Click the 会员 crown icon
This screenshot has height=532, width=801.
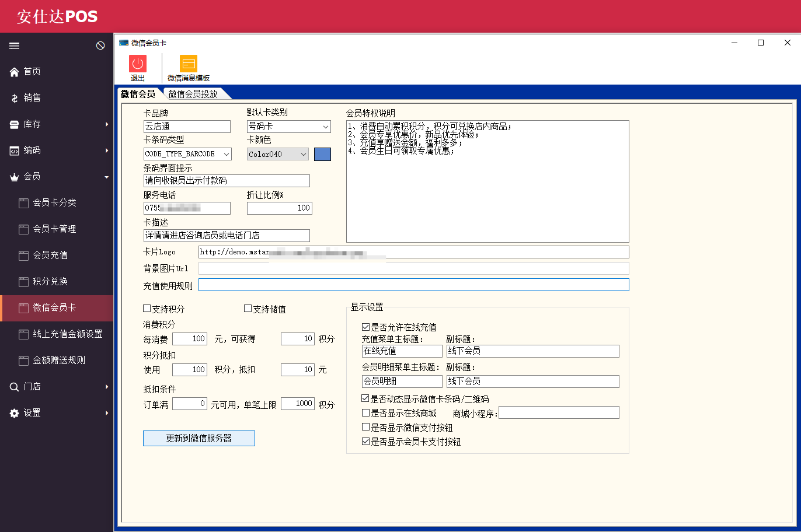15,177
